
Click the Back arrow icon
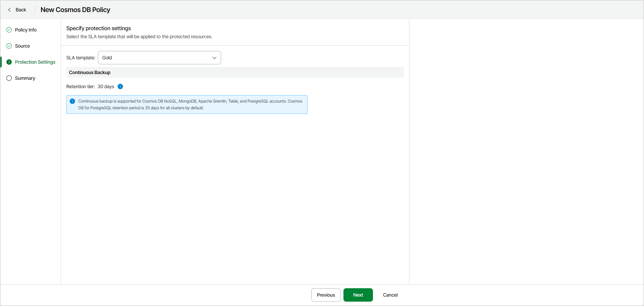(9, 10)
